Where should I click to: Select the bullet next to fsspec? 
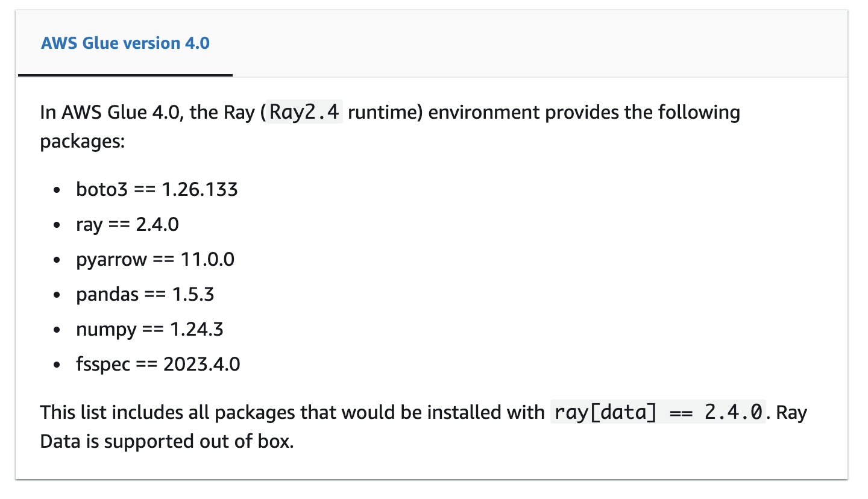click(x=57, y=364)
